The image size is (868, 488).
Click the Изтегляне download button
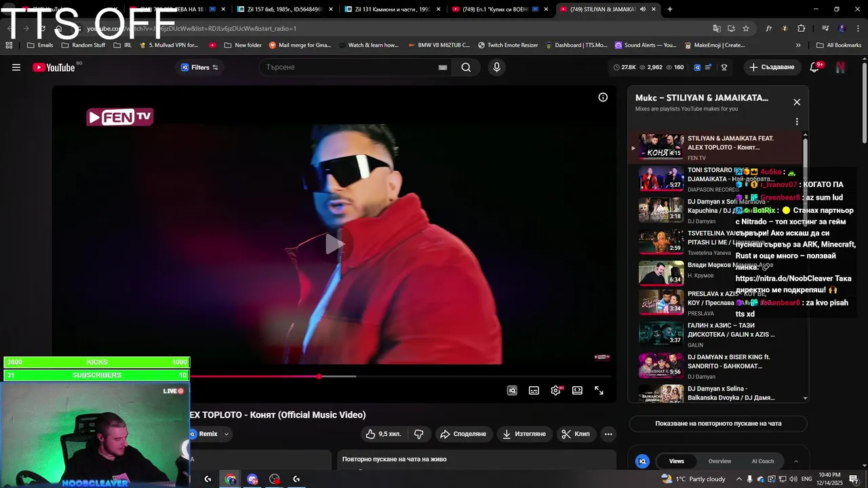pyautogui.click(x=525, y=434)
